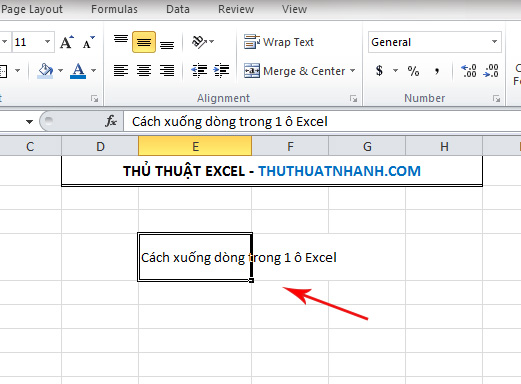
Task: Click the Decrease Font Size icon
Action: [x=88, y=42]
